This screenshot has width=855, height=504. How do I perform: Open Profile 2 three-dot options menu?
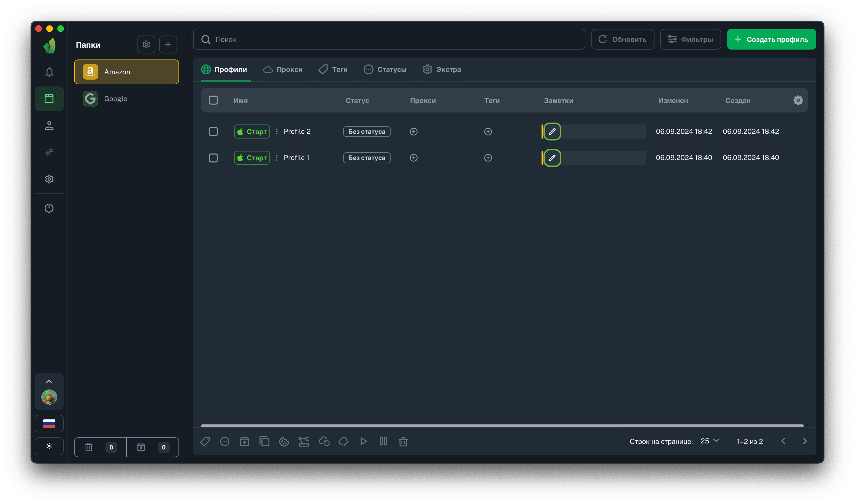tap(277, 131)
